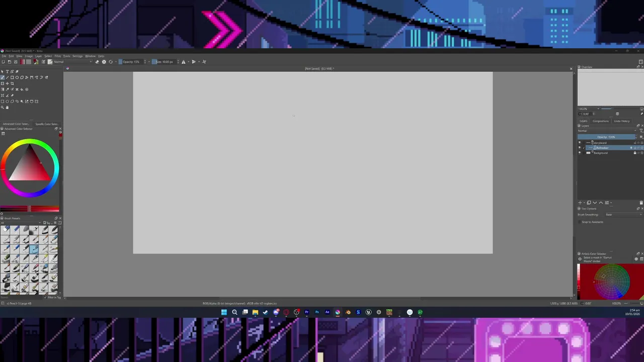Select the Gradient tool
Screen dimensions: 644x362
coord(3,89)
